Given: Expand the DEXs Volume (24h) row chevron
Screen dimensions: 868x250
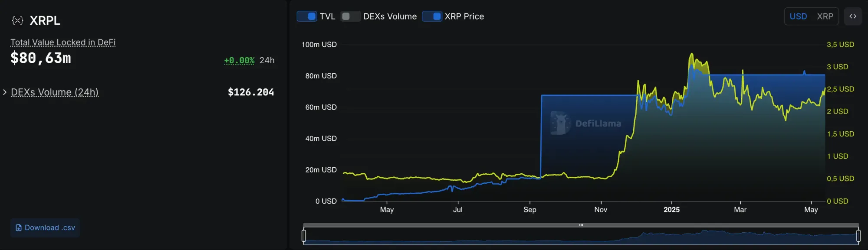Looking at the screenshot, I should click(5, 92).
